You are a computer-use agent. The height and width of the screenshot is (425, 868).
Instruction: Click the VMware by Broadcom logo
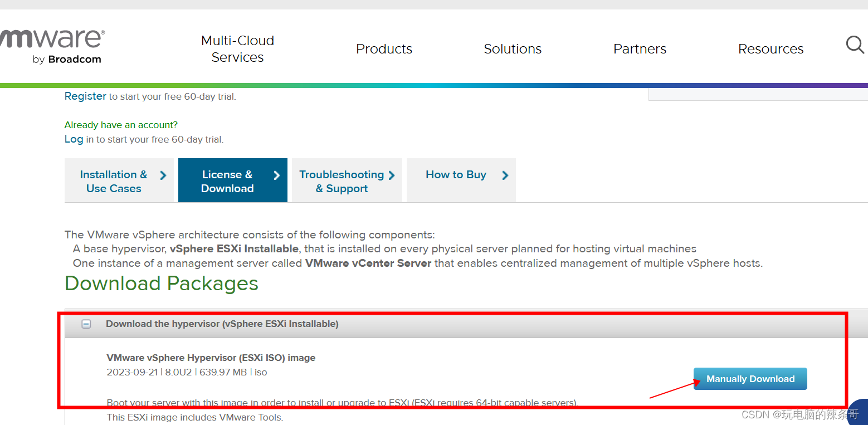click(51, 47)
